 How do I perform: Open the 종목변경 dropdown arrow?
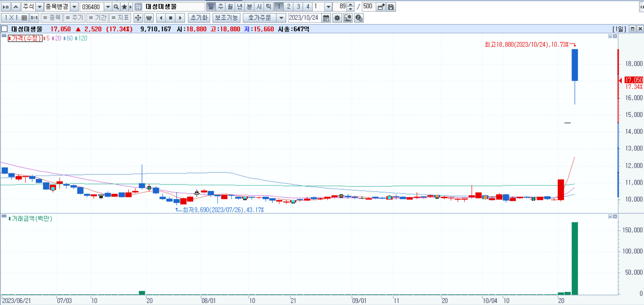pos(74,7)
